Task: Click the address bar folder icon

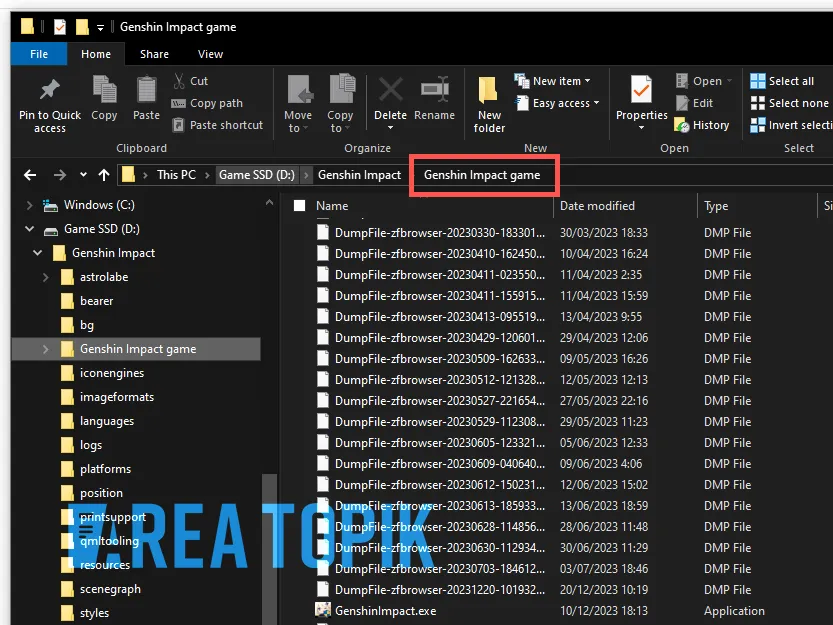Action: point(128,174)
